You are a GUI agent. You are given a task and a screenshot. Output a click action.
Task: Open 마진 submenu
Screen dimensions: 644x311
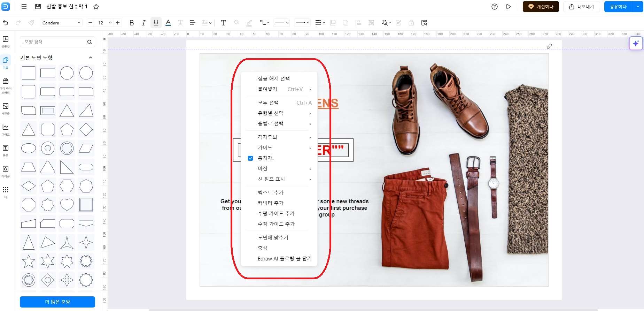(279, 169)
